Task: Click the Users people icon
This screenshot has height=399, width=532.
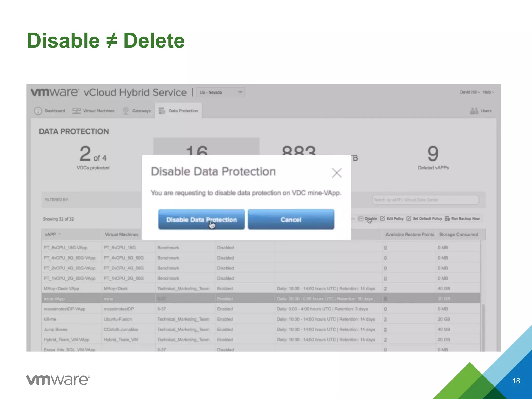Action: (x=474, y=111)
